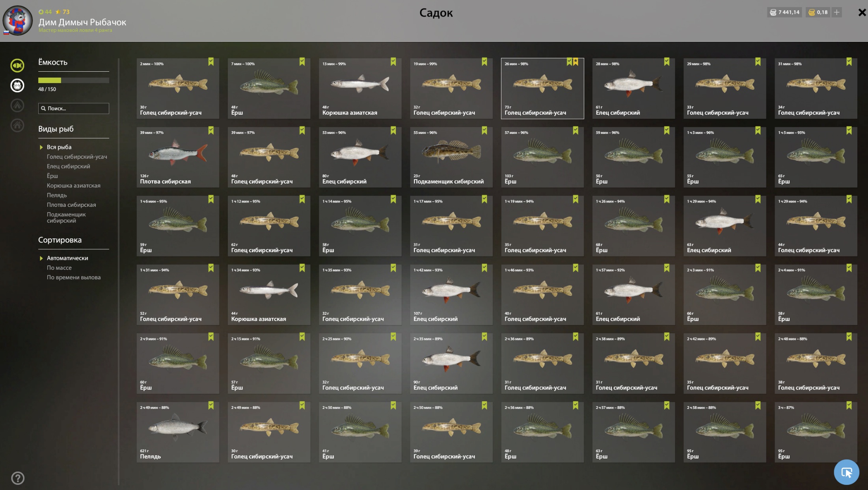Select sort option По массе
The height and width of the screenshot is (490, 868).
pos(59,268)
